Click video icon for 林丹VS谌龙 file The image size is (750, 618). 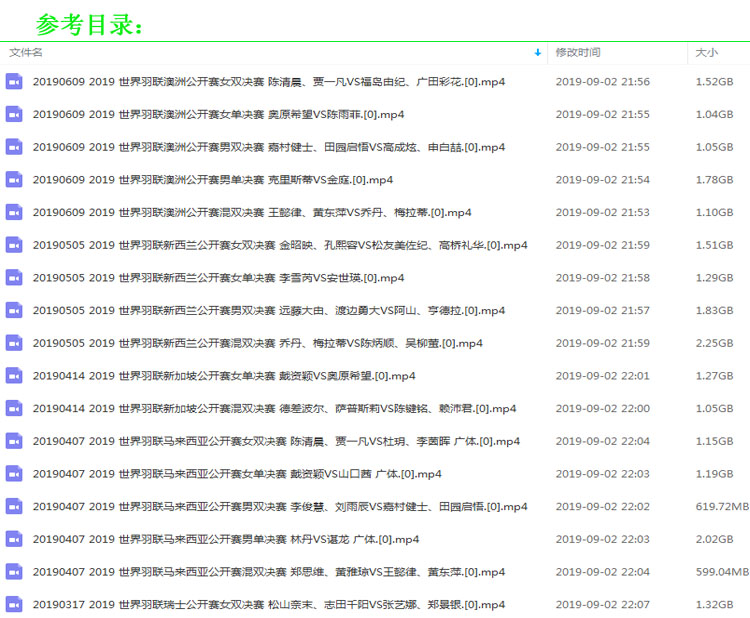(x=14, y=539)
